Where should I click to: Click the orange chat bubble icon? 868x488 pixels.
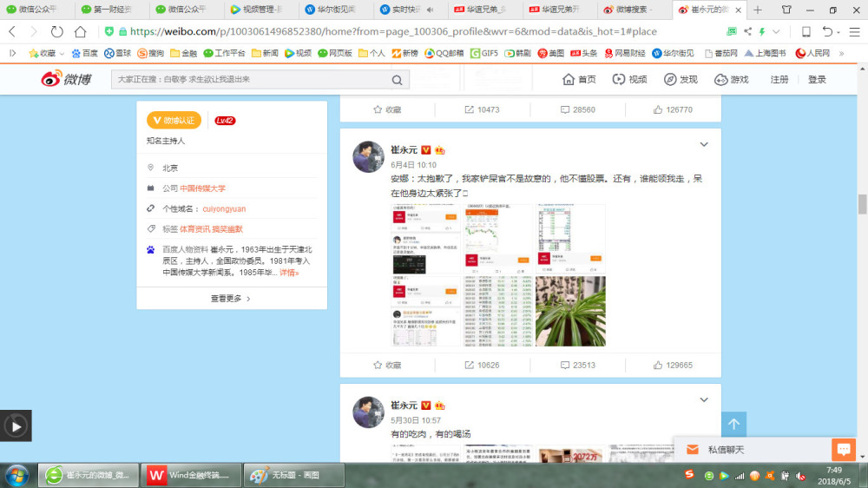pyautogui.click(x=844, y=449)
